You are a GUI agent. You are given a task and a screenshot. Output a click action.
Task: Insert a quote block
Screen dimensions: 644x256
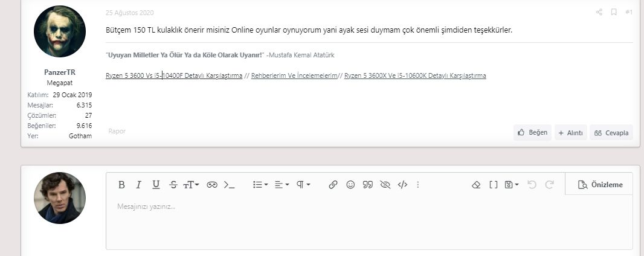(x=367, y=185)
